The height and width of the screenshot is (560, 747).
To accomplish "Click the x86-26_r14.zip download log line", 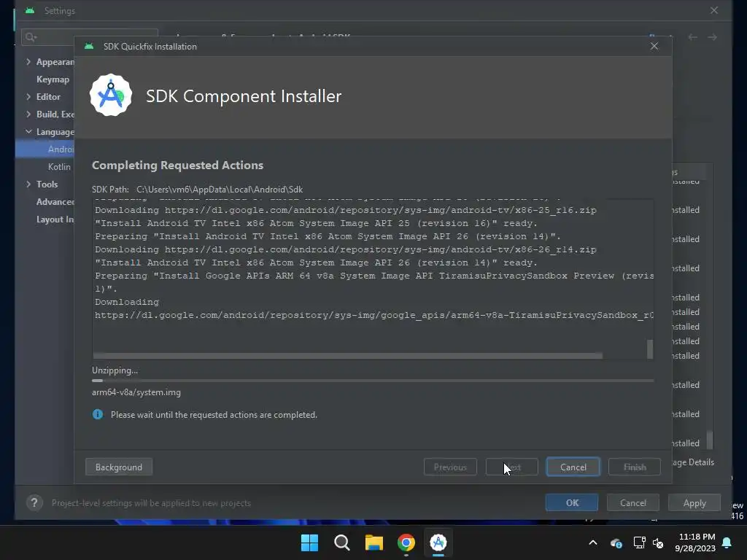I will tap(345, 249).
